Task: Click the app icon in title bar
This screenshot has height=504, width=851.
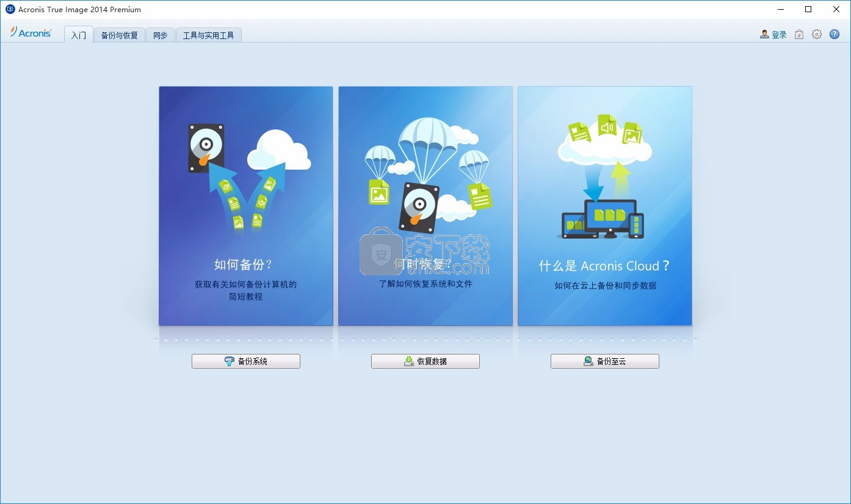Action: (x=10, y=9)
